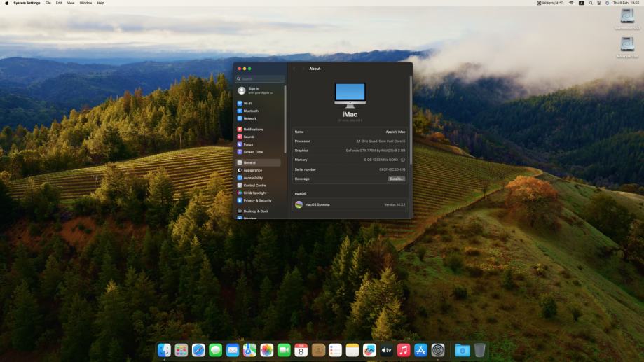
Task: Open Privacy & Security settings
Action: 257,200
